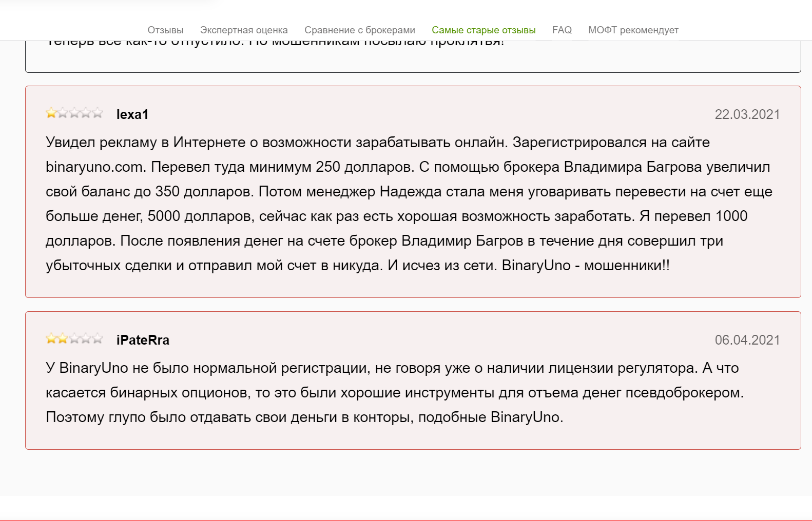This screenshot has height=521, width=812.
Task: Click the fifth empty star in lexa1's rating
Action: click(98, 113)
